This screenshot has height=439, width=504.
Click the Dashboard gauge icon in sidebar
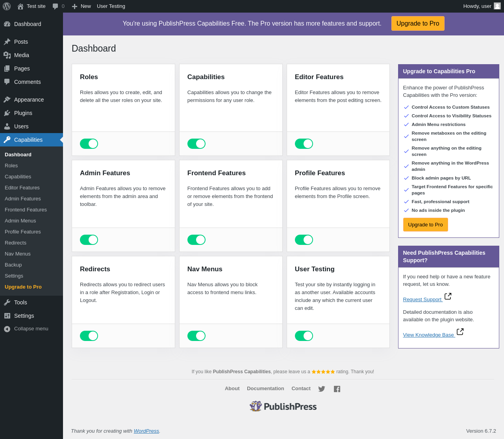coord(7,24)
